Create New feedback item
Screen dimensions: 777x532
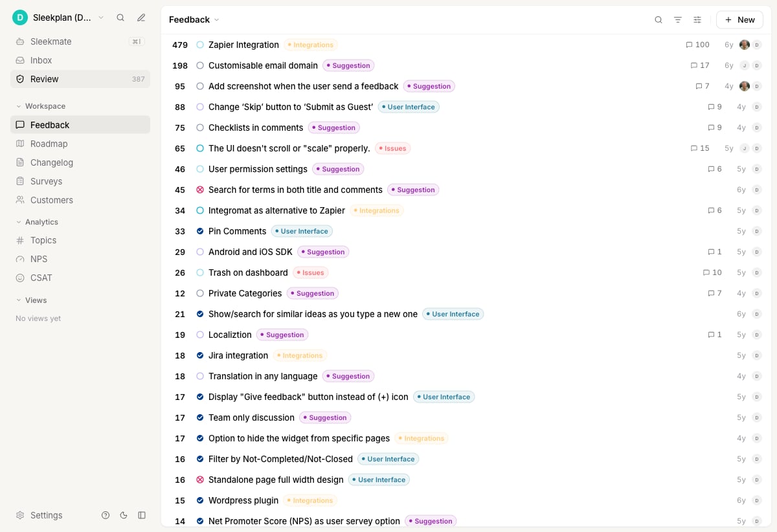coord(739,20)
